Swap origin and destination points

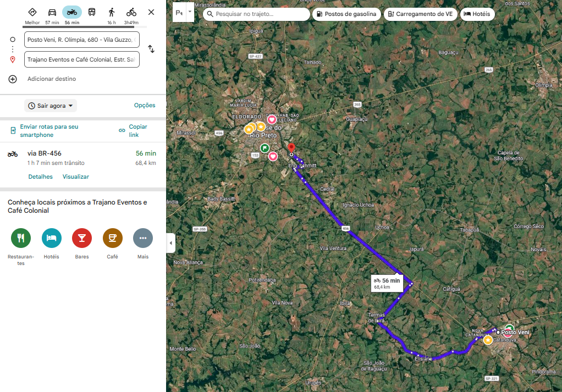[151, 49]
